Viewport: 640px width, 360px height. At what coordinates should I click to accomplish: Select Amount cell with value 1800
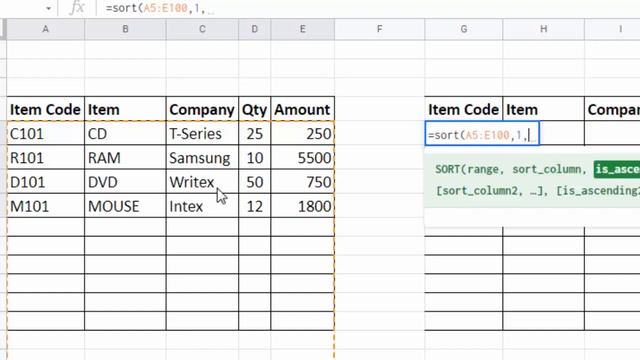point(302,206)
